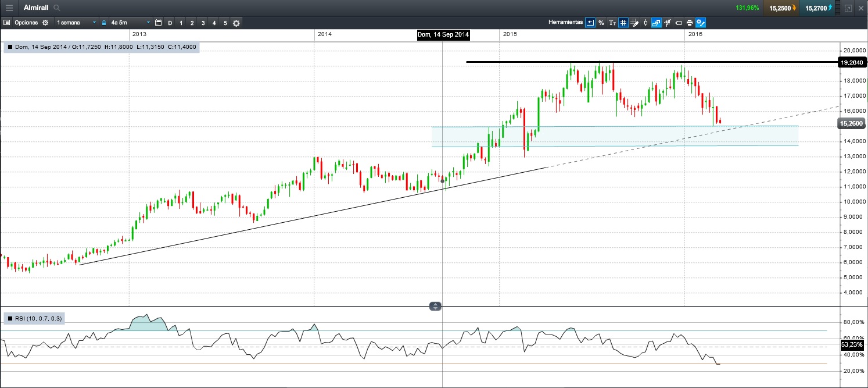Open chart settings gear after preset 5
868x388 pixels.
(236, 23)
